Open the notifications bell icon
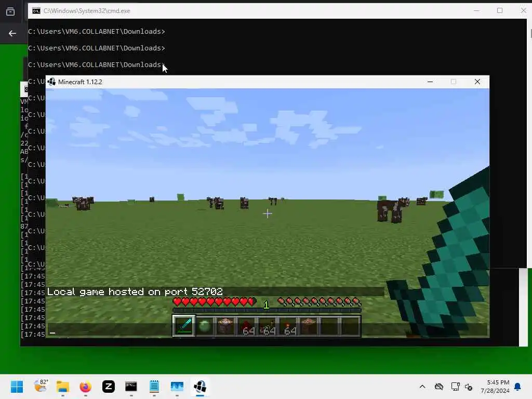This screenshot has height=399, width=532. 517,387
